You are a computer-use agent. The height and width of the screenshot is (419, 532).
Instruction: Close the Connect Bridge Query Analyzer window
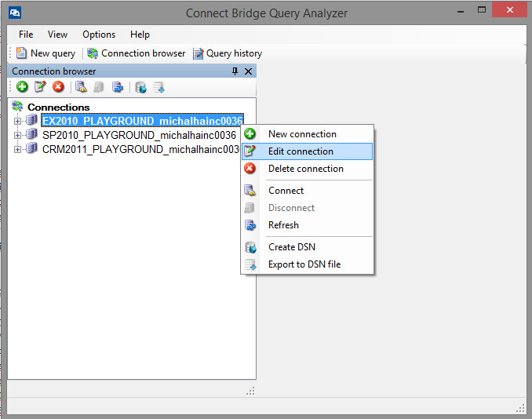[509, 10]
